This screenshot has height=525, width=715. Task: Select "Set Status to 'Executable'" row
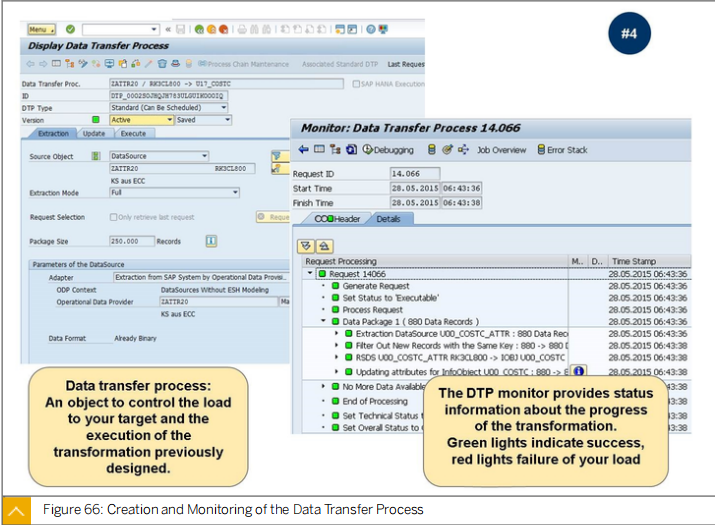[390, 298]
